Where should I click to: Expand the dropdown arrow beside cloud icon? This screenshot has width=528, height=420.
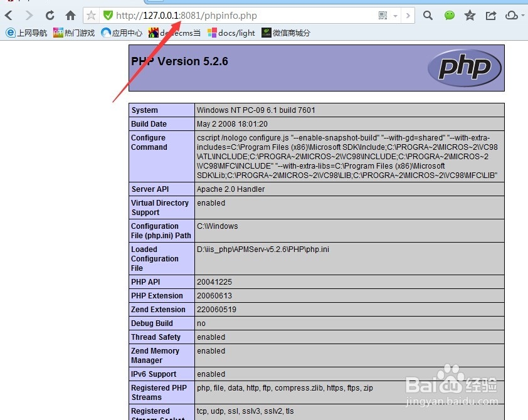[523, 16]
